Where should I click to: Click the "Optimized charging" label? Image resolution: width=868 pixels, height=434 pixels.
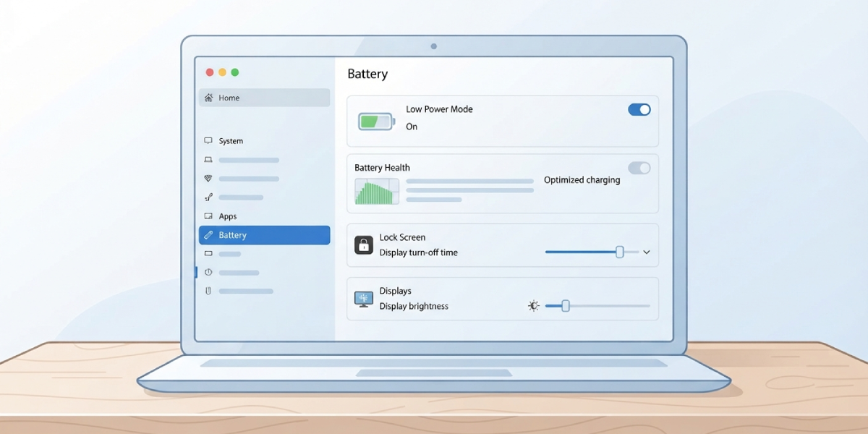(x=582, y=180)
